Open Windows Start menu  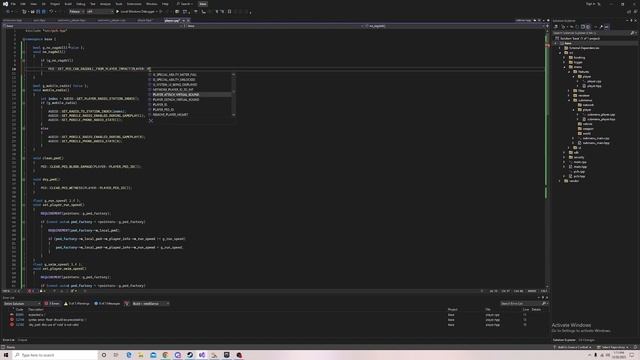click(x=6, y=355)
